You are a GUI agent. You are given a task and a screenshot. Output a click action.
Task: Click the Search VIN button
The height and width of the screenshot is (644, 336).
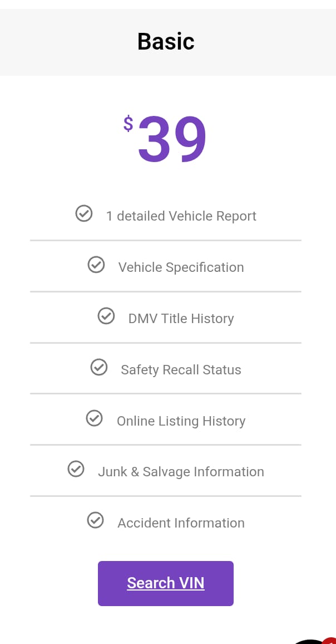tap(166, 583)
